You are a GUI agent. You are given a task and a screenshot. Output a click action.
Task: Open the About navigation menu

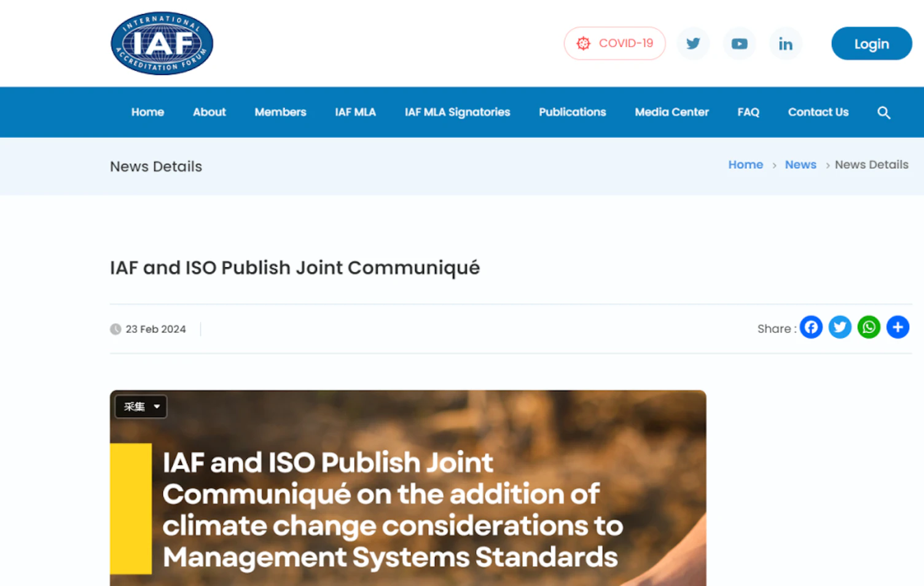209,112
